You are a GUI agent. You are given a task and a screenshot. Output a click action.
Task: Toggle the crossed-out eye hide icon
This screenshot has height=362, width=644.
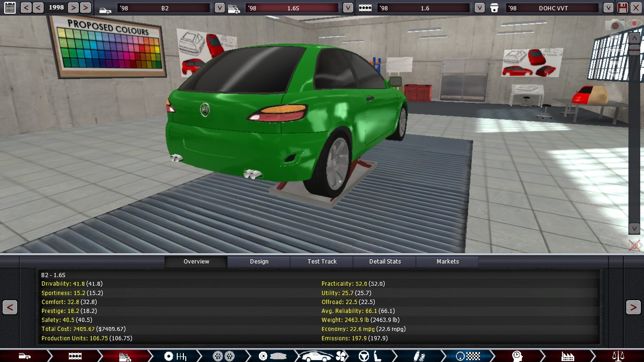pyautogui.click(x=635, y=245)
